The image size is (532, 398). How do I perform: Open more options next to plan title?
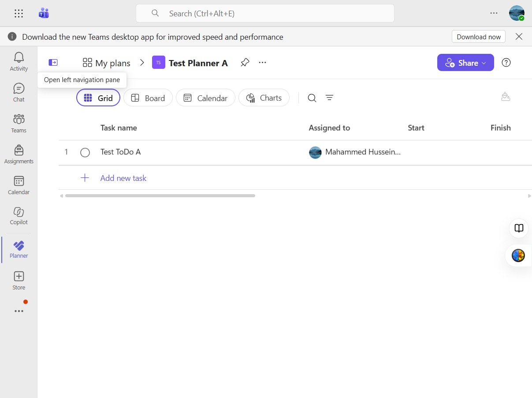[263, 63]
